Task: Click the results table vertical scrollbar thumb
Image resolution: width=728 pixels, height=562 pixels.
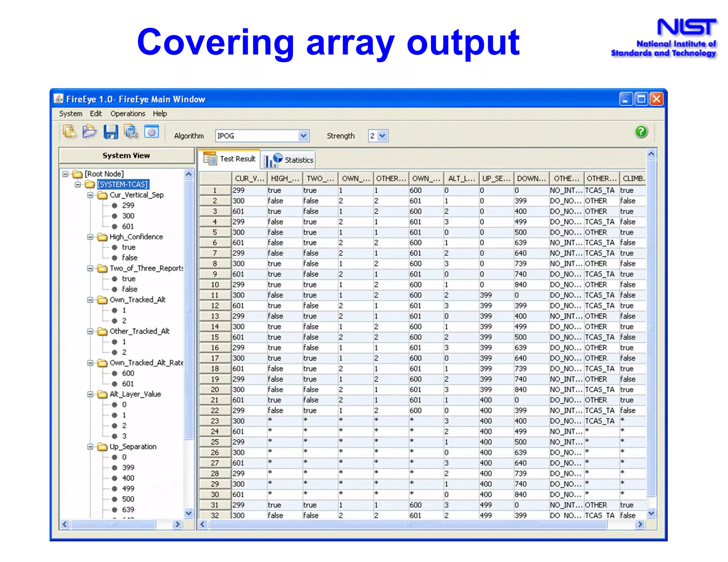Action: [651, 328]
